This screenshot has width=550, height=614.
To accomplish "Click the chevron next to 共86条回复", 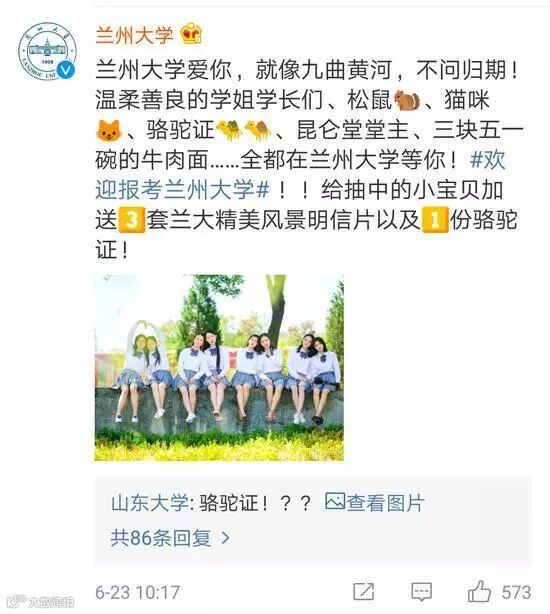I will pyautogui.click(x=225, y=538).
